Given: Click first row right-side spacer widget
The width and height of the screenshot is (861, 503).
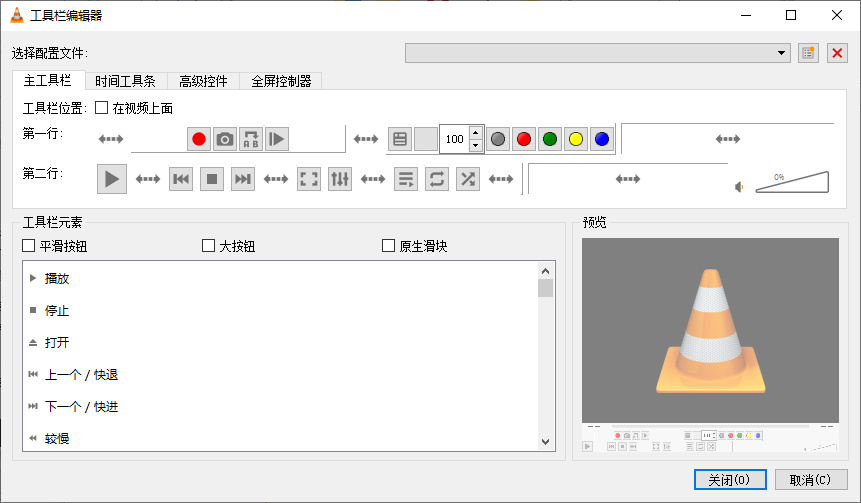Looking at the screenshot, I should coord(728,139).
